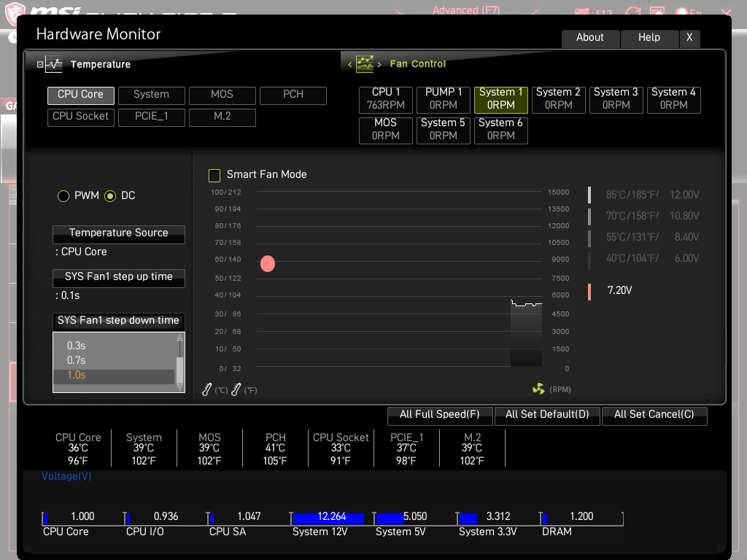This screenshot has width=747, height=560.
Task: Click the DRAM 1.200 voltage value
Action: [581, 517]
